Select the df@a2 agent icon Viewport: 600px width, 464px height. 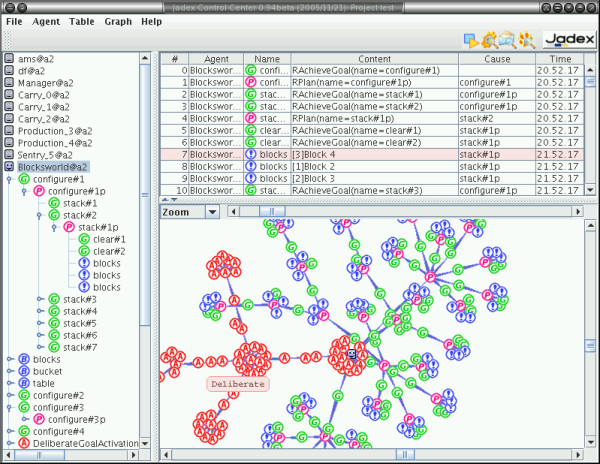(9, 70)
